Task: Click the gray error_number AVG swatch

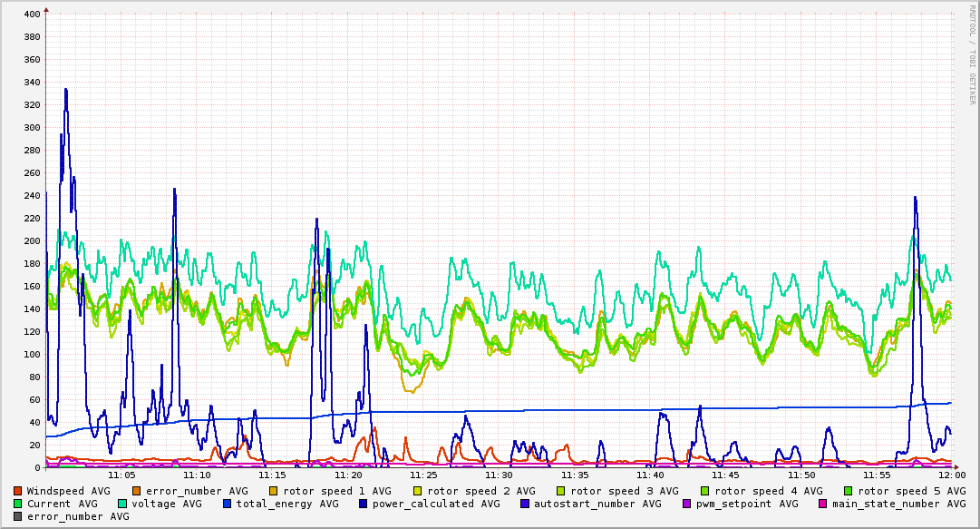Action: click(x=17, y=517)
